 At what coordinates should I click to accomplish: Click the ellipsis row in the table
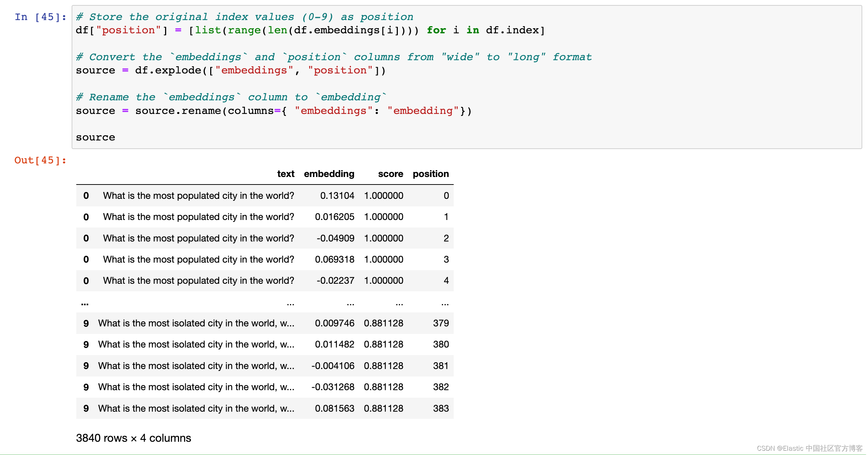tap(264, 303)
